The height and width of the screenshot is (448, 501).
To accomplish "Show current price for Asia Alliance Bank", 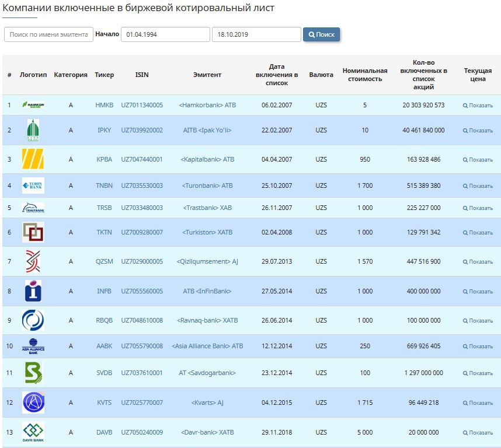I will pos(478,346).
